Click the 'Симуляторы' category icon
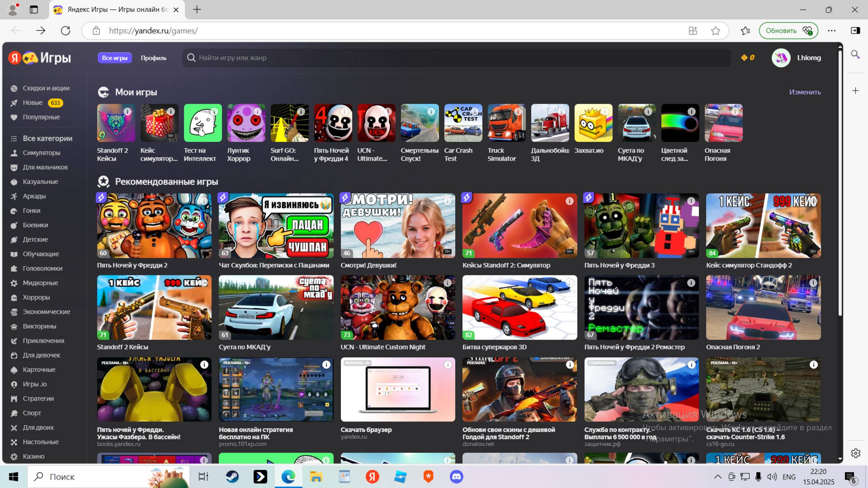 [x=14, y=153]
